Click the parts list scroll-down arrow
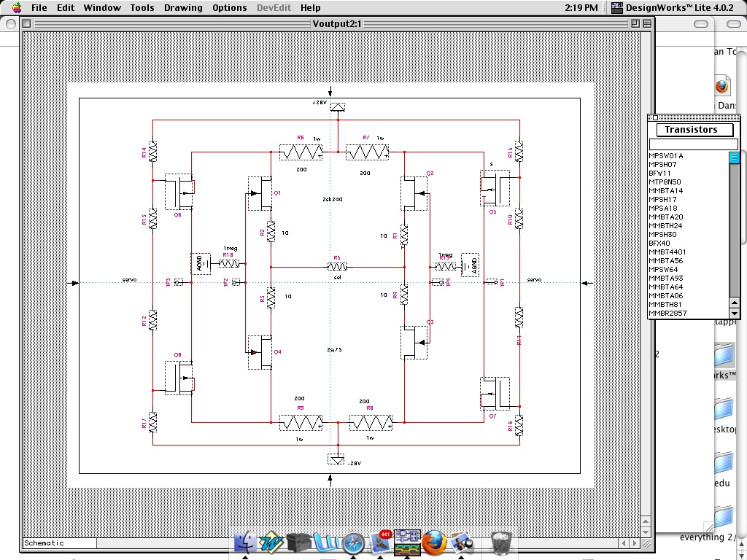Image resolution: width=747 pixels, height=560 pixels. tap(734, 314)
